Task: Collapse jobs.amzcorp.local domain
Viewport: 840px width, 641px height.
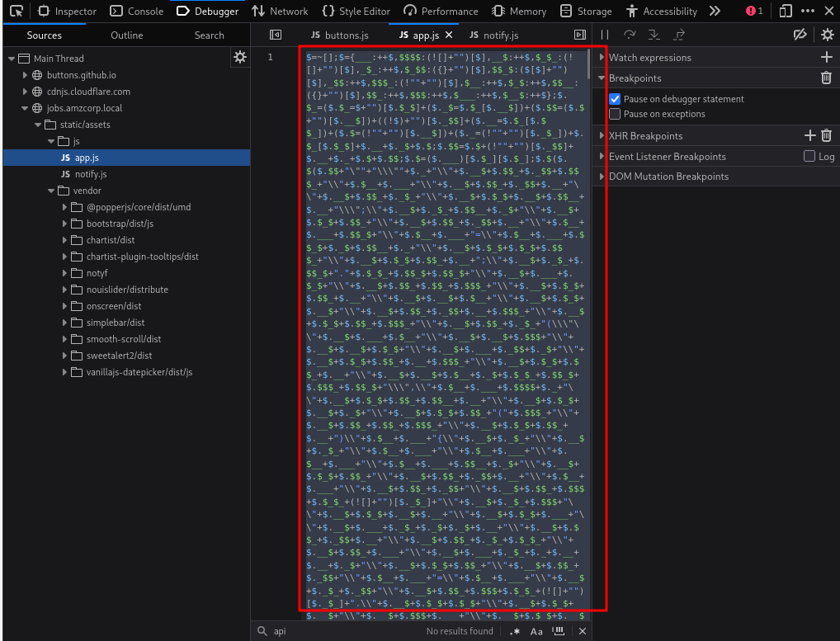Action: click(25, 108)
